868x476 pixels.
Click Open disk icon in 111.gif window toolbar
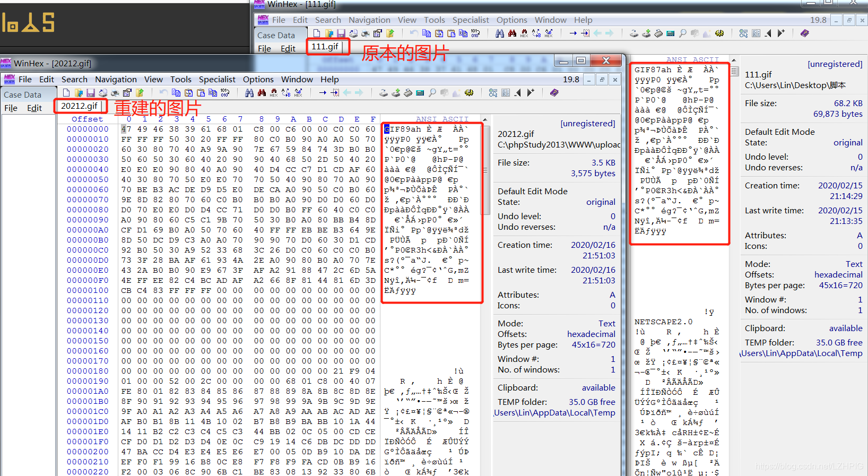(x=634, y=33)
